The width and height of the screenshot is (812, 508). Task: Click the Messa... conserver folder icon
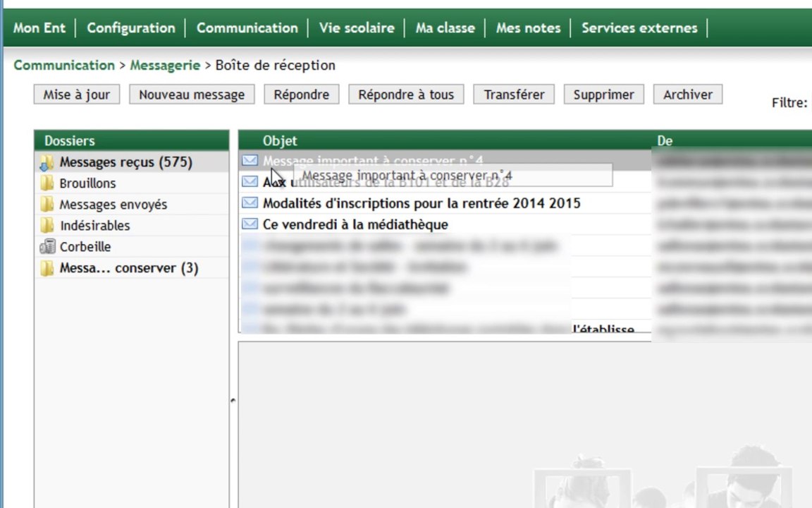coord(47,268)
